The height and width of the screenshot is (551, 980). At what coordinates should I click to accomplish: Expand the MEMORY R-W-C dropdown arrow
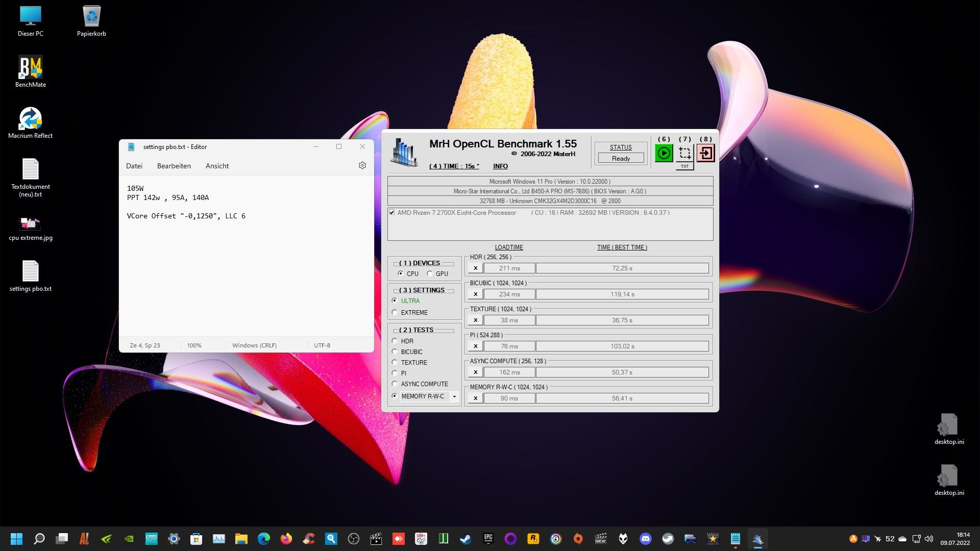click(454, 396)
